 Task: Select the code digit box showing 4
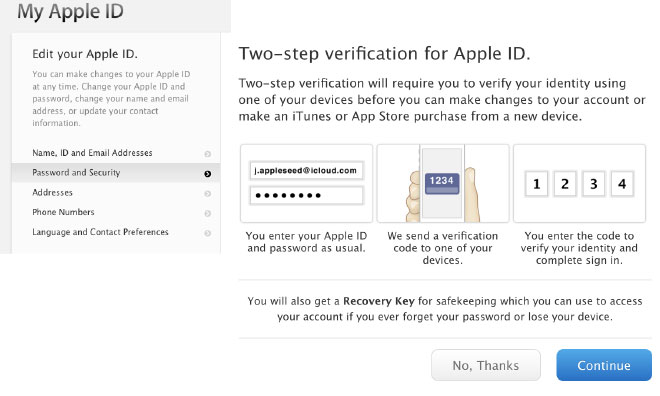[x=622, y=183]
